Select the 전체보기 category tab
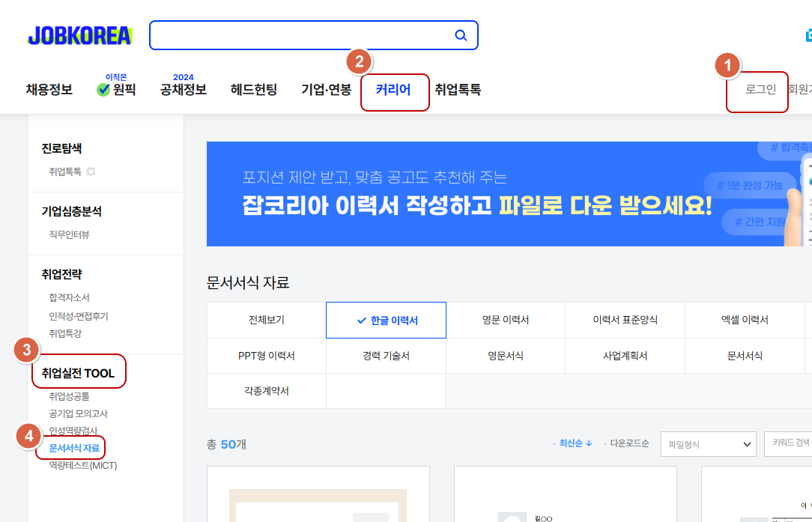 pyautogui.click(x=266, y=320)
